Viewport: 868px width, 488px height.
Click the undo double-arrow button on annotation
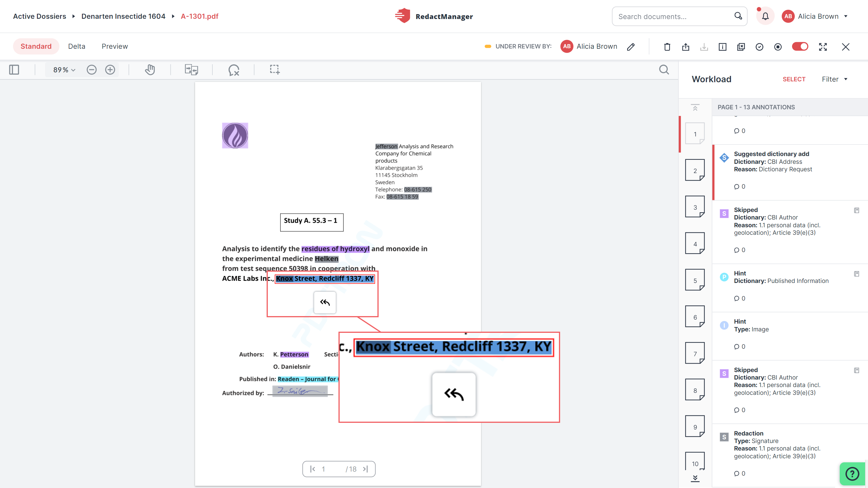point(324,303)
